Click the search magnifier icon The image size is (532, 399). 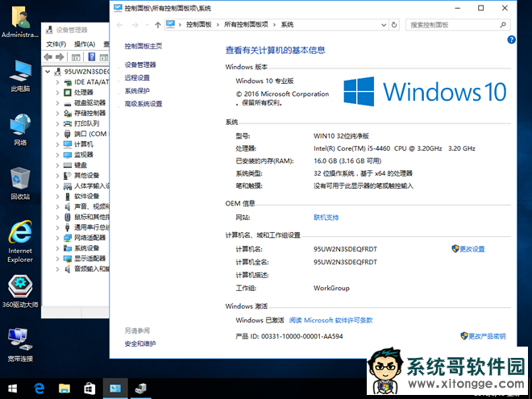pyautogui.click(x=503, y=25)
